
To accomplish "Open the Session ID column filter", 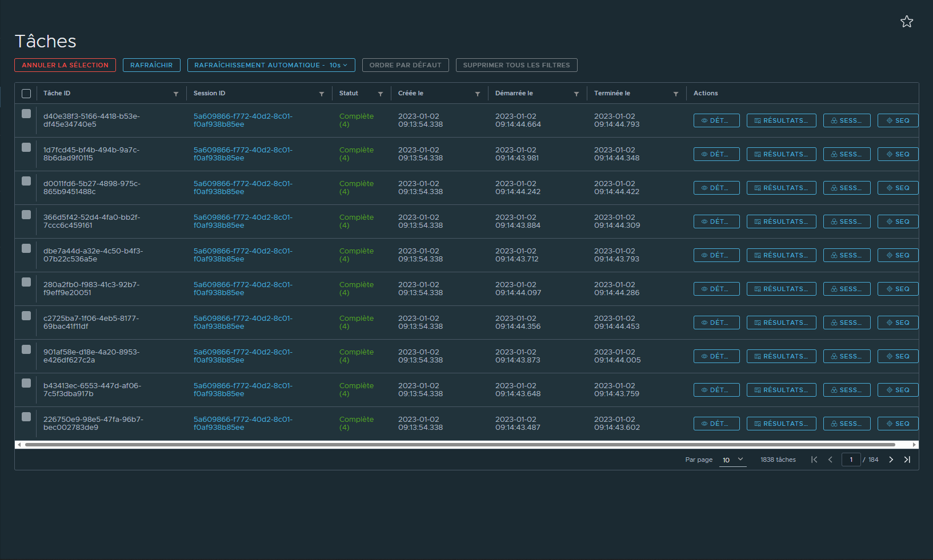I will point(322,94).
